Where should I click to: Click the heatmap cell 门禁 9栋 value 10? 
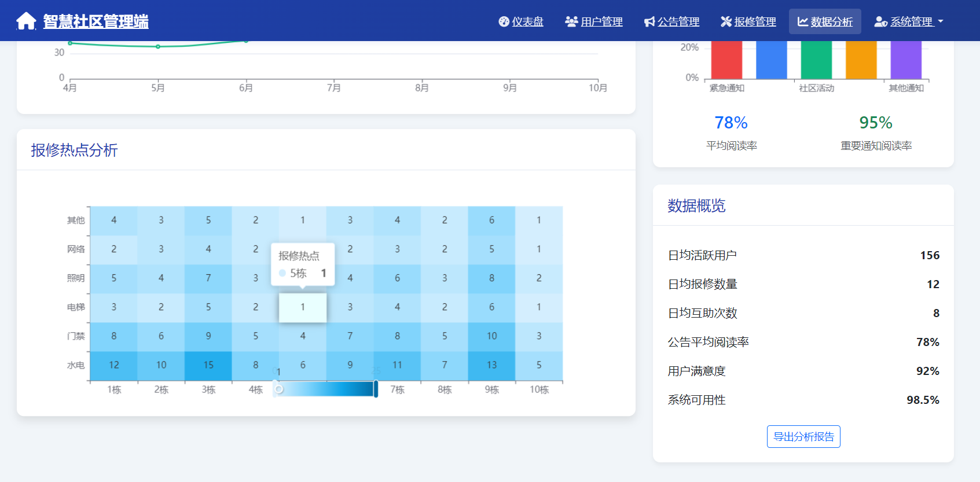[x=492, y=337]
